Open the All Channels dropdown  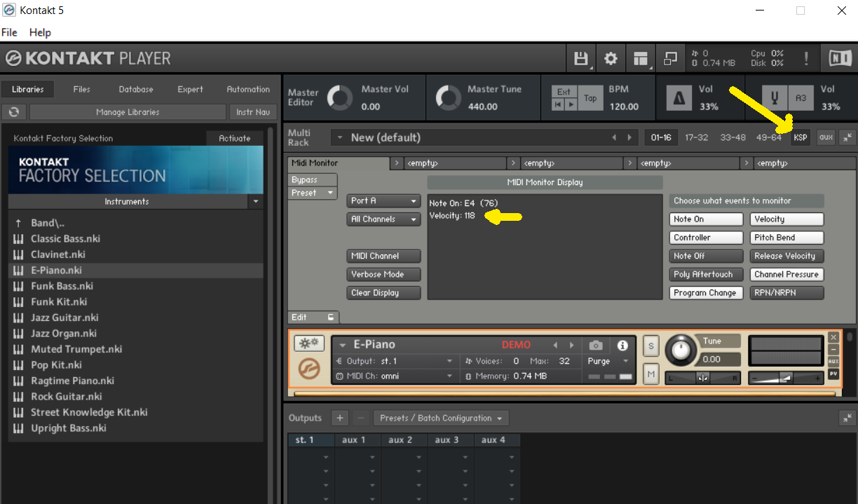coord(383,219)
